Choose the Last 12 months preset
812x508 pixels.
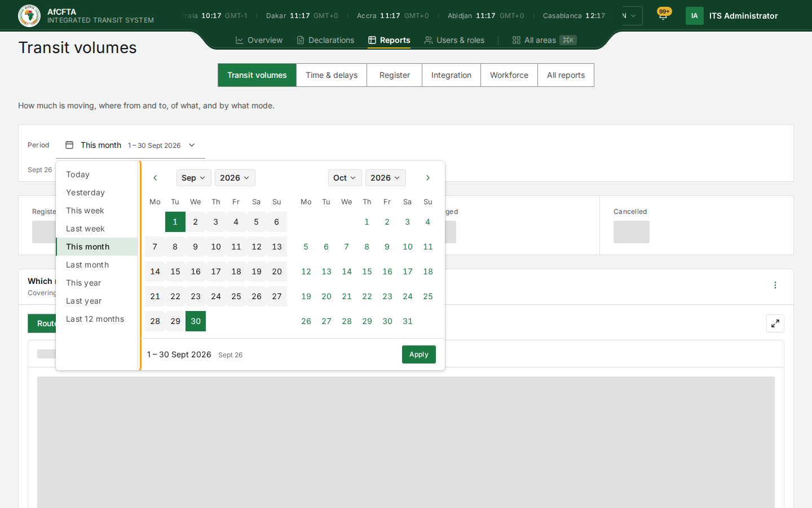tap(97, 319)
